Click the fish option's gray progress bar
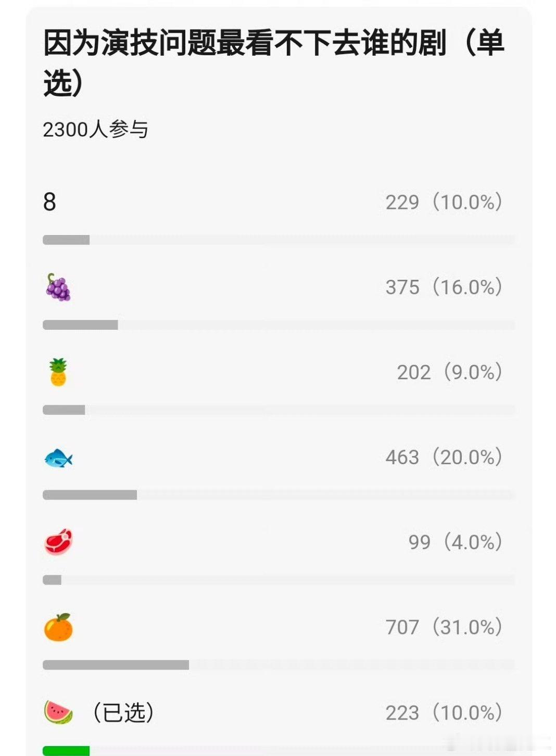This screenshot has height=756, width=556. (x=90, y=495)
